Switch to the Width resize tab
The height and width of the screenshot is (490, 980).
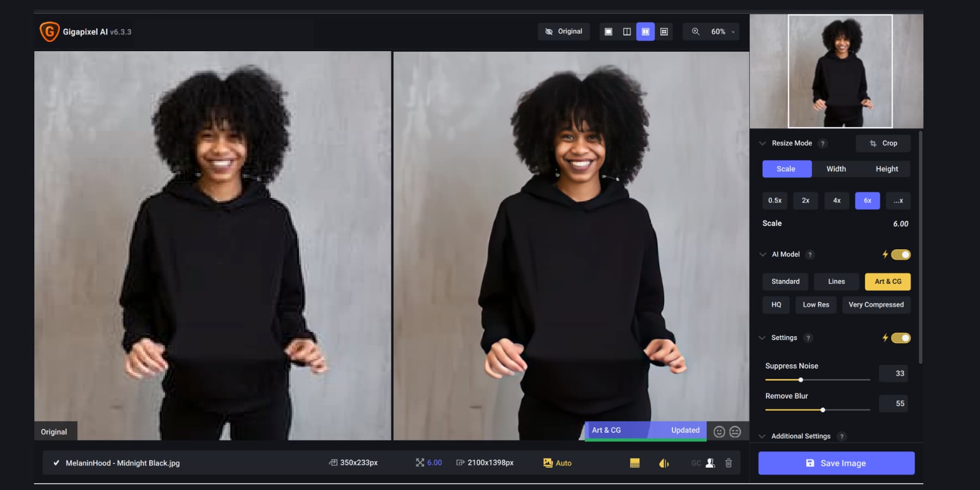[x=836, y=169]
